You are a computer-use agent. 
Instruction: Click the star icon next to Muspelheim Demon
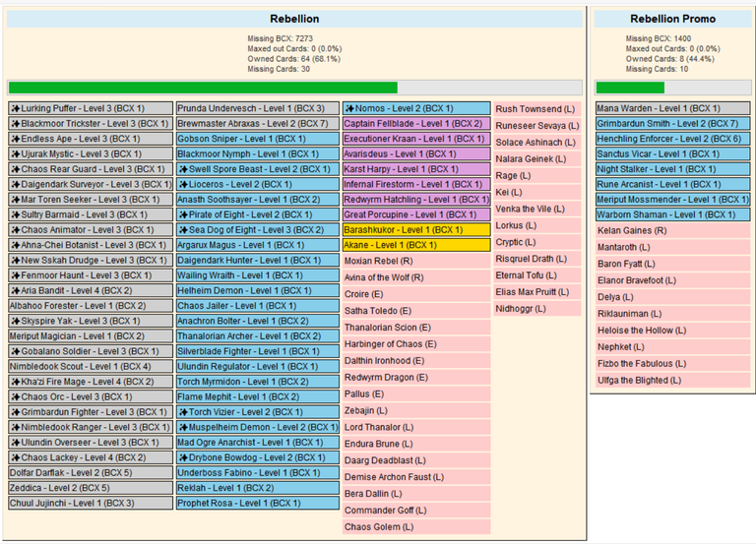183,427
